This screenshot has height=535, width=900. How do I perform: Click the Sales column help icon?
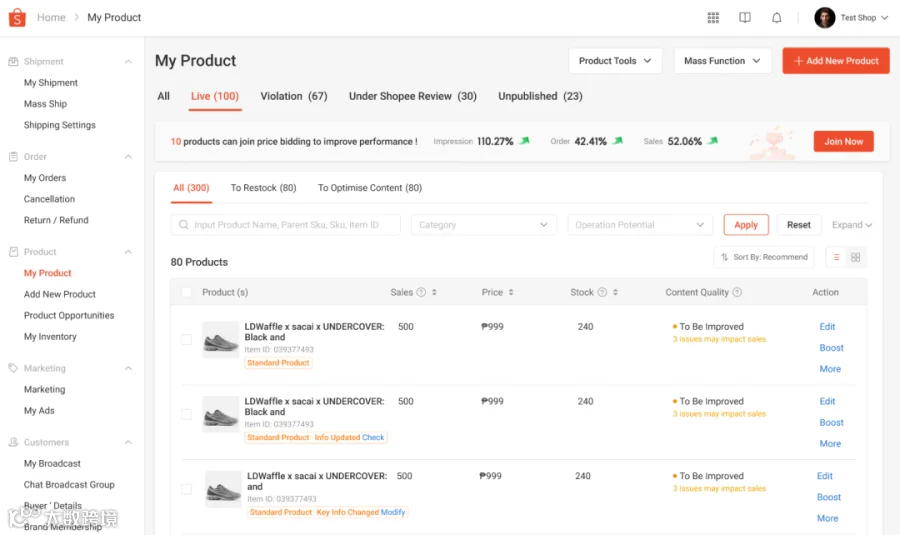coord(421,292)
